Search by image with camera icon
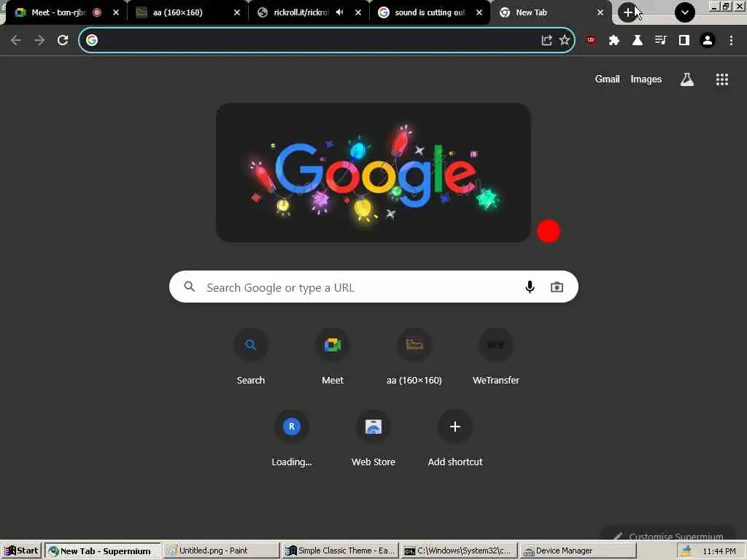 [557, 287]
